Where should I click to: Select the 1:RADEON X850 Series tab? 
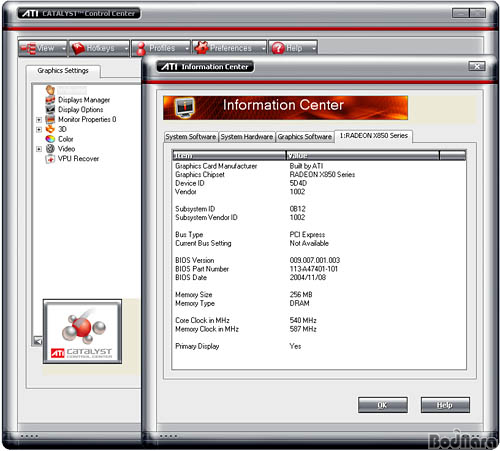click(x=374, y=136)
